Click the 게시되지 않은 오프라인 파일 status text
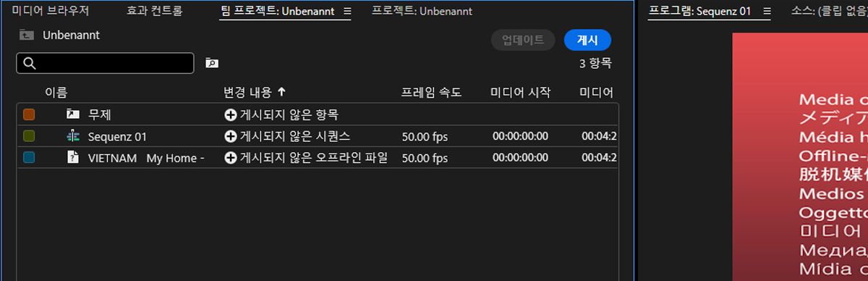This screenshot has width=868, height=281. (314, 158)
